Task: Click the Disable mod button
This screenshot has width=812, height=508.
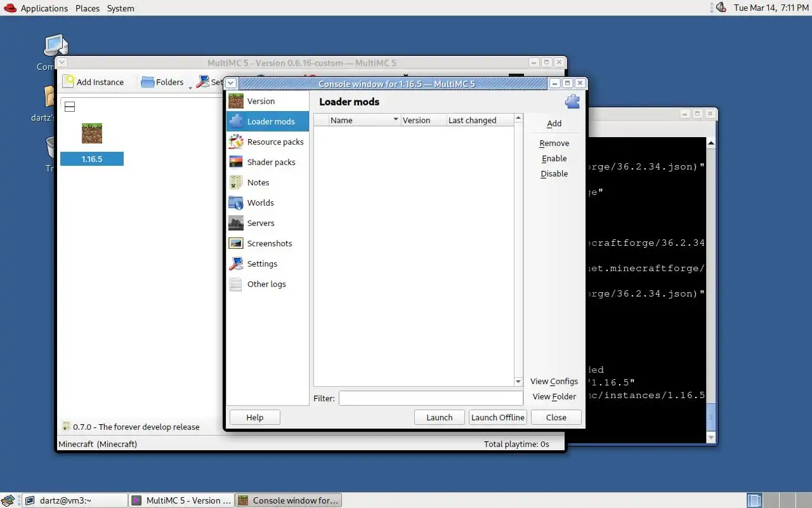Action: tap(554, 173)
